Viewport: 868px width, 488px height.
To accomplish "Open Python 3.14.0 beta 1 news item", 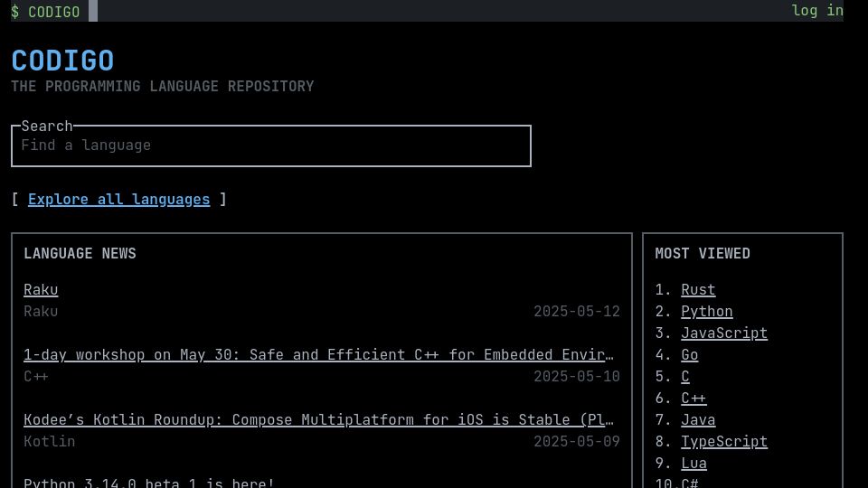I will tap(149, 482).
